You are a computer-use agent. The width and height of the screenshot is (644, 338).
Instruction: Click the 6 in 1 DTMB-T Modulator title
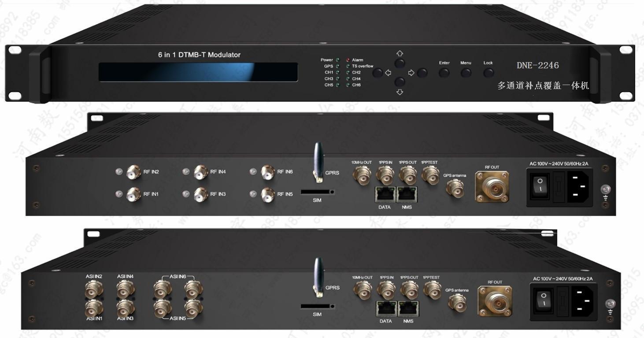[x=199, y=55]
